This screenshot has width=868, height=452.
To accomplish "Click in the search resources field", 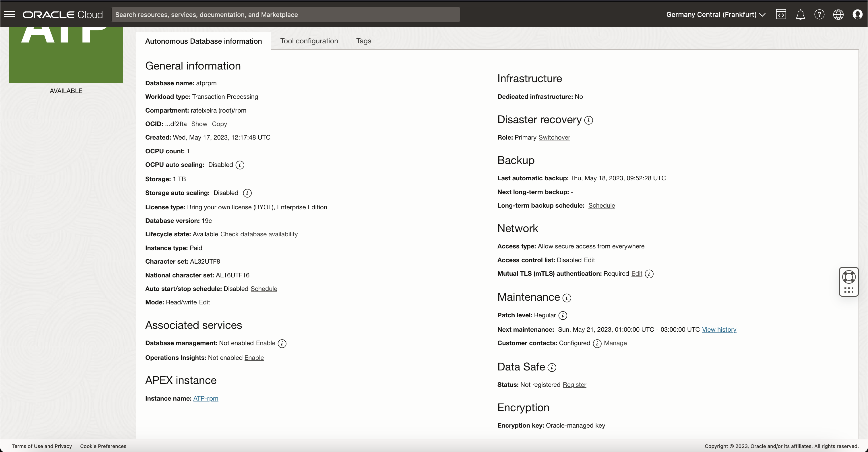I will click(285, 14).
